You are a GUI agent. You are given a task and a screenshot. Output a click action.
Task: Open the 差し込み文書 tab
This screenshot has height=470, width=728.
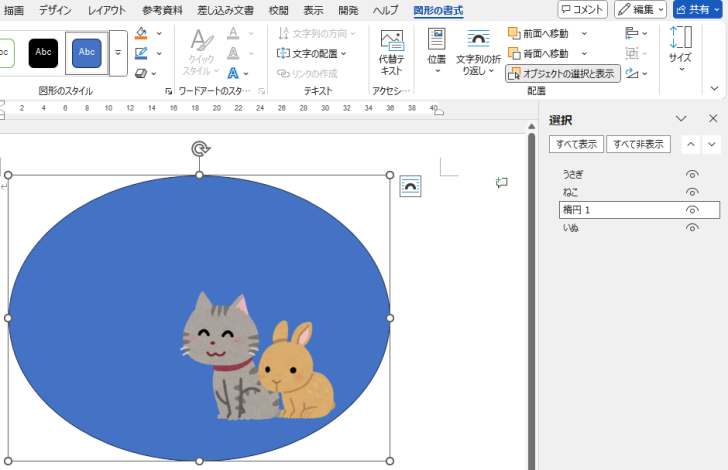[x=226, y=10]
